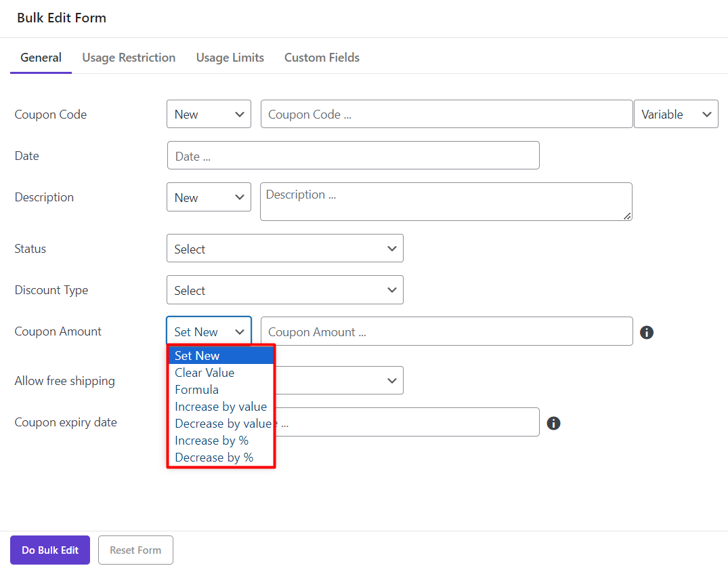The height and width of the screenshot is (568, 728).
Task: Select the Formula option
Action: tap(196, 390)
